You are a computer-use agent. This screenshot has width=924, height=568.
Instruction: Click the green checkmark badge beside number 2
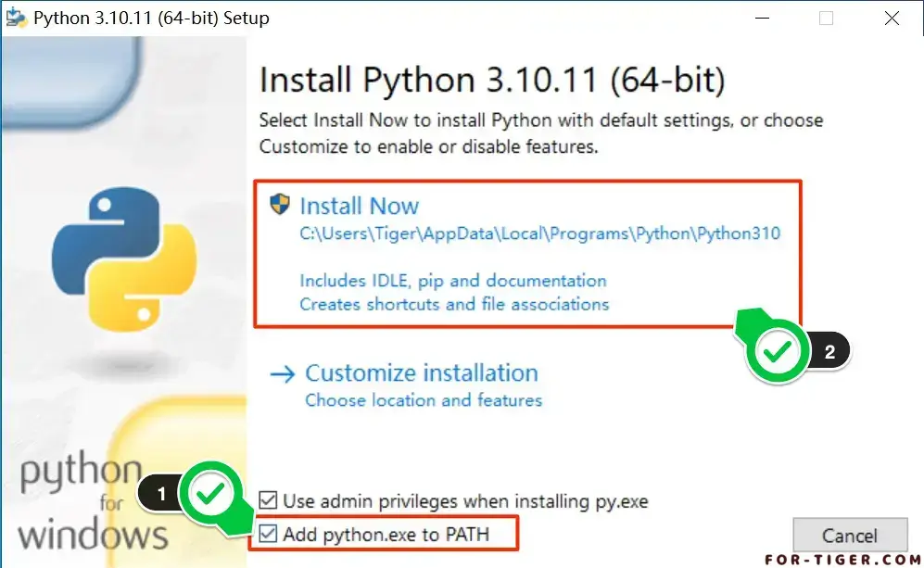779,351
